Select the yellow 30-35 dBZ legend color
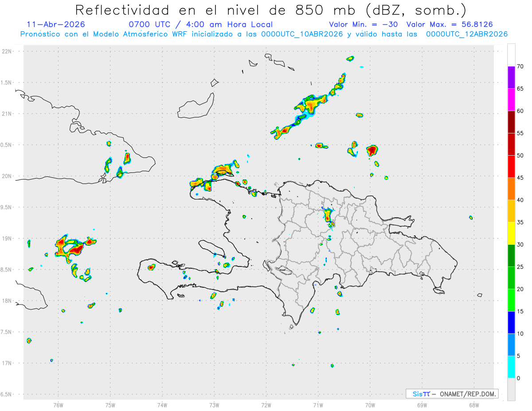532x411 pixels. click(511, 234)
